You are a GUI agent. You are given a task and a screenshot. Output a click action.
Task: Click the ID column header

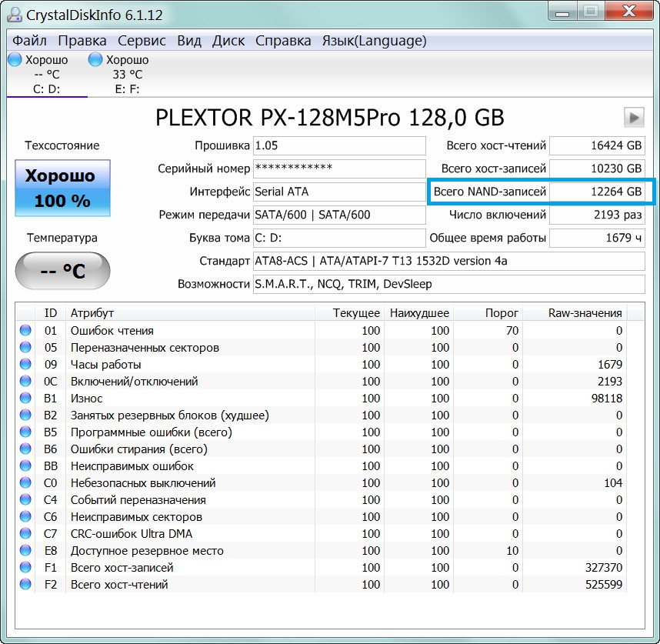(x=51, y=313)
